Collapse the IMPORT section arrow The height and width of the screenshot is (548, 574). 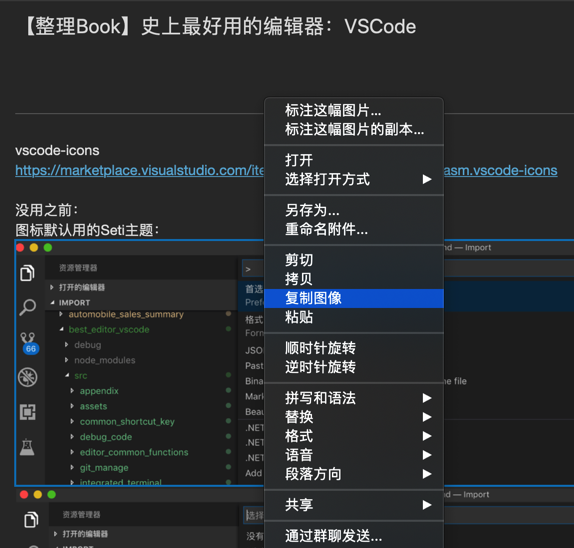click(x=52, y=302)
